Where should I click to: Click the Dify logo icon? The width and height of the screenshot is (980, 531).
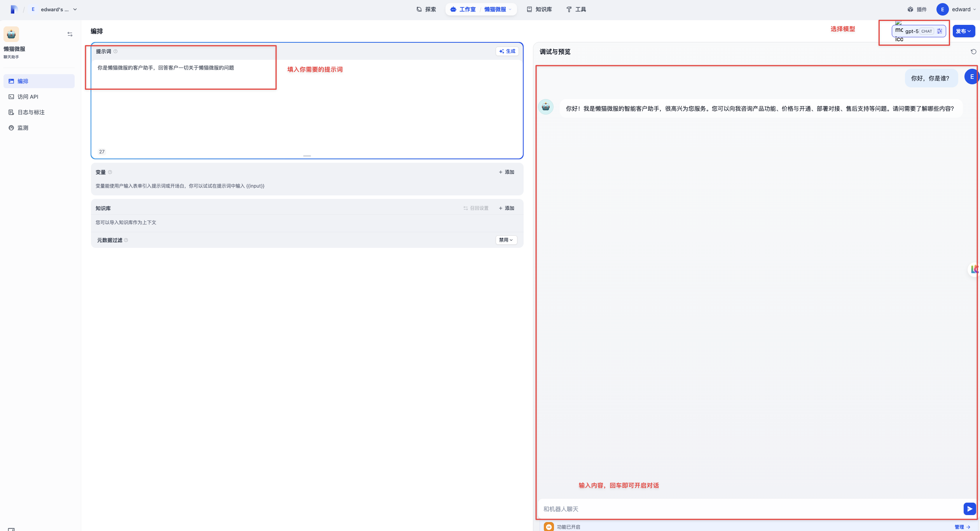[x=14, y=9]
